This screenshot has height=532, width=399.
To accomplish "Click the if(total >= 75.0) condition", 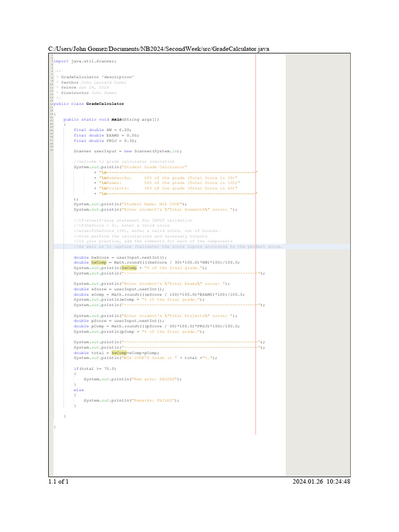I will 95,368.
